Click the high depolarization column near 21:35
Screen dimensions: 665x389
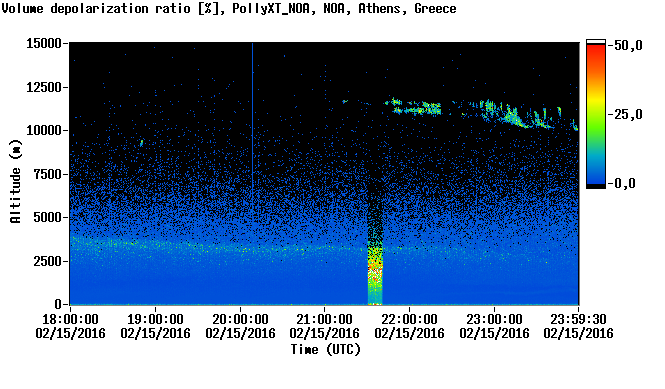coord(375,250)
